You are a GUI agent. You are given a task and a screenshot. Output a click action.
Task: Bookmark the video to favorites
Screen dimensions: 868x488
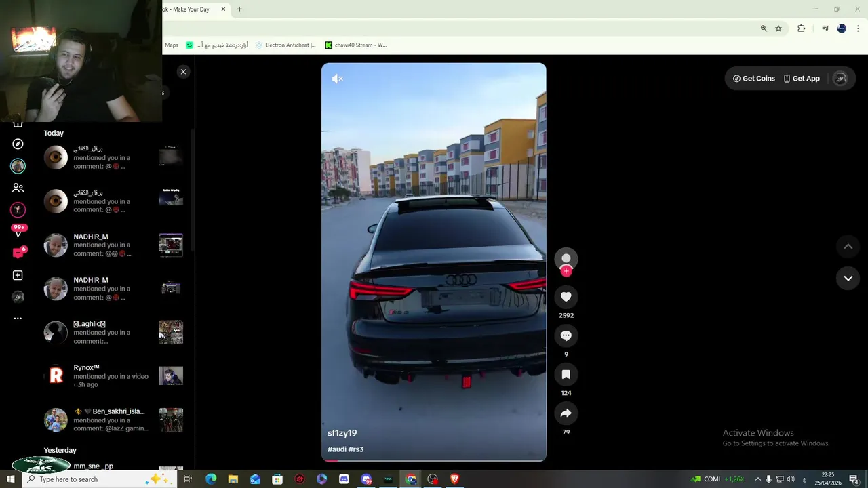click(x=566, y=374)
